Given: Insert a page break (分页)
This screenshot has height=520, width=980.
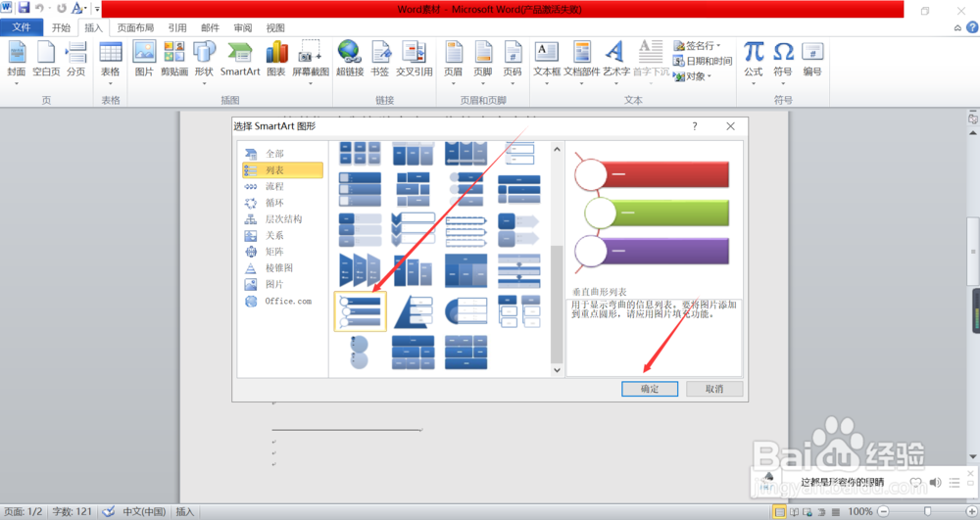Looking at the screenshot, I should (x=76, y=60).
